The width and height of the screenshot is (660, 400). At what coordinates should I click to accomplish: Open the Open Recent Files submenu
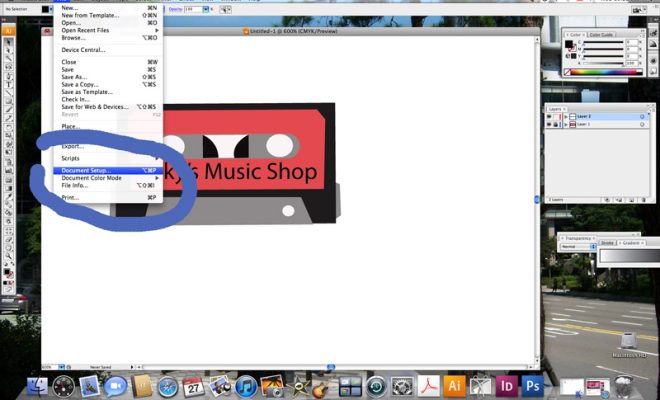point(108,30)
